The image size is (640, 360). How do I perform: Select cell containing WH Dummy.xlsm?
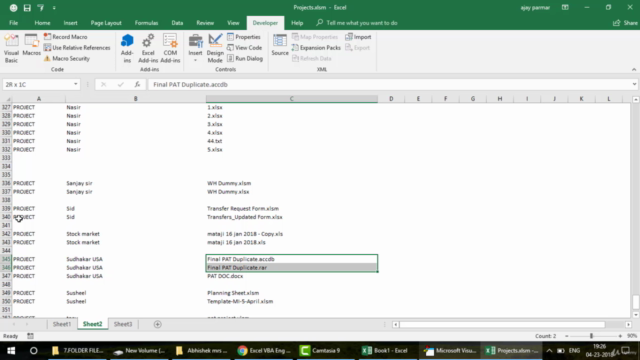click(x=291, y=183)
